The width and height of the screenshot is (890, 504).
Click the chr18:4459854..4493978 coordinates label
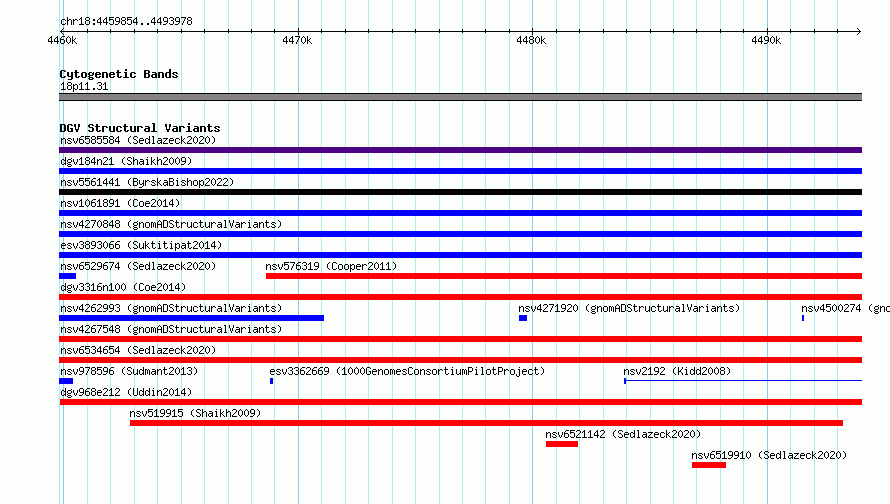[x=126, y=21]
